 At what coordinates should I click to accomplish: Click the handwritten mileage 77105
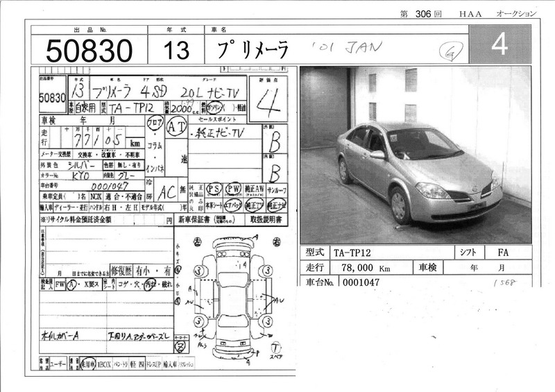coord(99,140)
